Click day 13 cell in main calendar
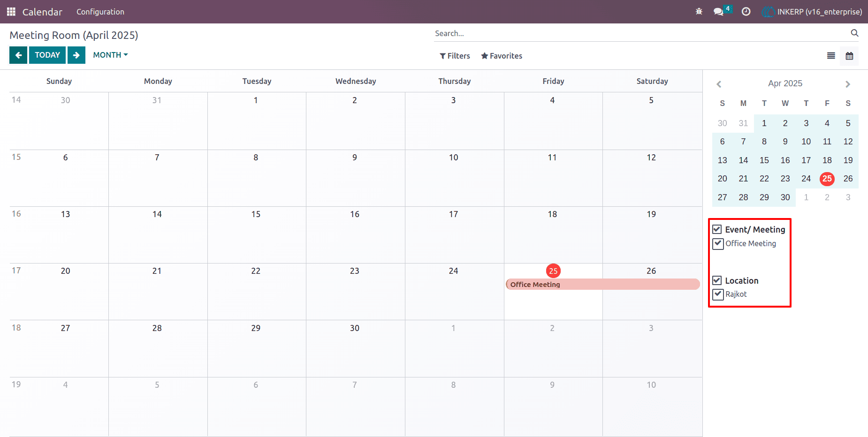The width and height of the screenshot is (868, 437). tap(59, 235)
